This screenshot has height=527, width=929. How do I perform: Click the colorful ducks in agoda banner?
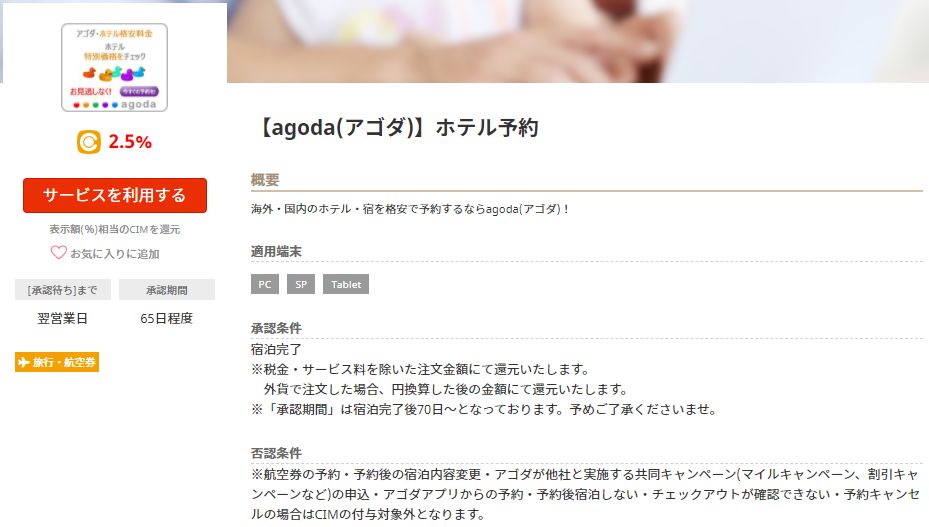114,74
